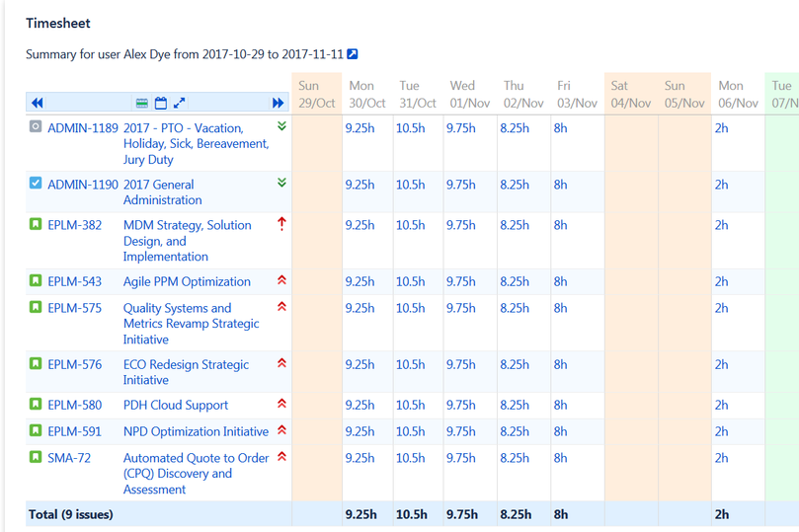Click the low priority icon on ADMIN-1189 row
The height and width of the screenshot is (532, 799).
(281, 126)
